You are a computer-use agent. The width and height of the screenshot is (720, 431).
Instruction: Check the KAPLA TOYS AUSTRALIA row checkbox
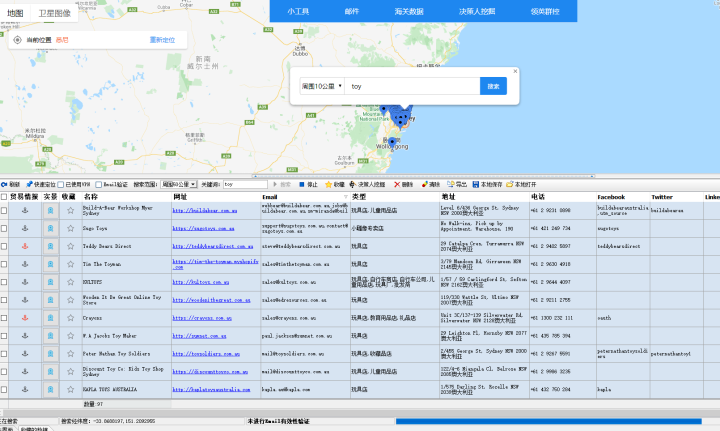coord(4,389)
